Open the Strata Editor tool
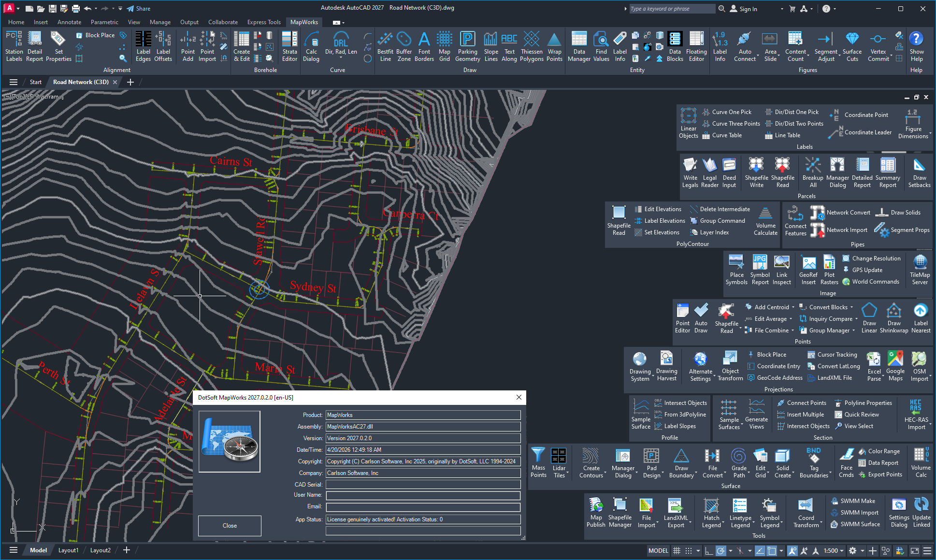 coord(289,47)
